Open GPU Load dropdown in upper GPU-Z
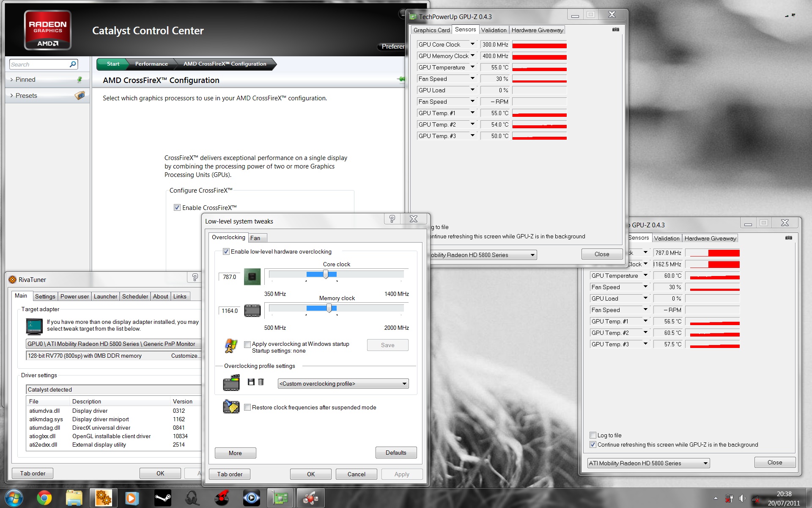 click(x=472, y=90)
